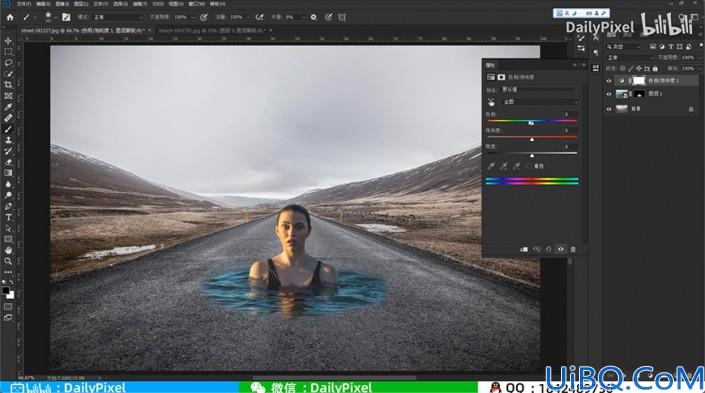
Task: Click clip to layer icon in Properties
Action: coord(524,249)
